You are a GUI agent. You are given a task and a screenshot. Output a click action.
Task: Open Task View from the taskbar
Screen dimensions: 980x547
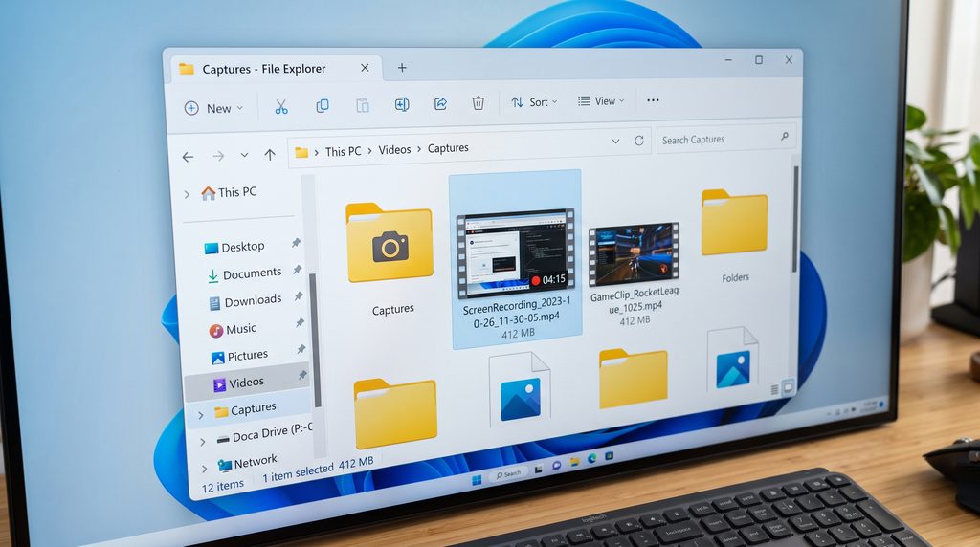click(x=538, y=469)
